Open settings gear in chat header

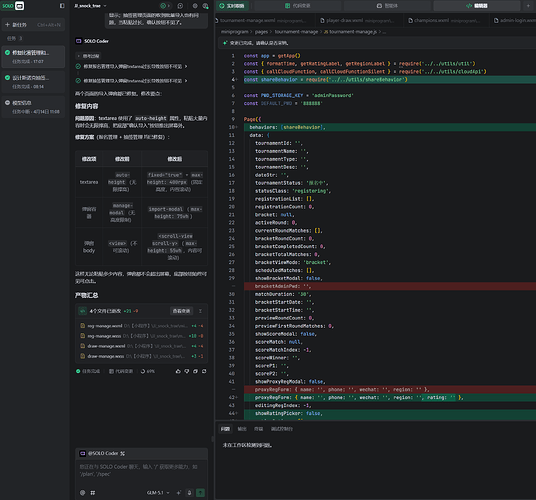pos(195,6)
